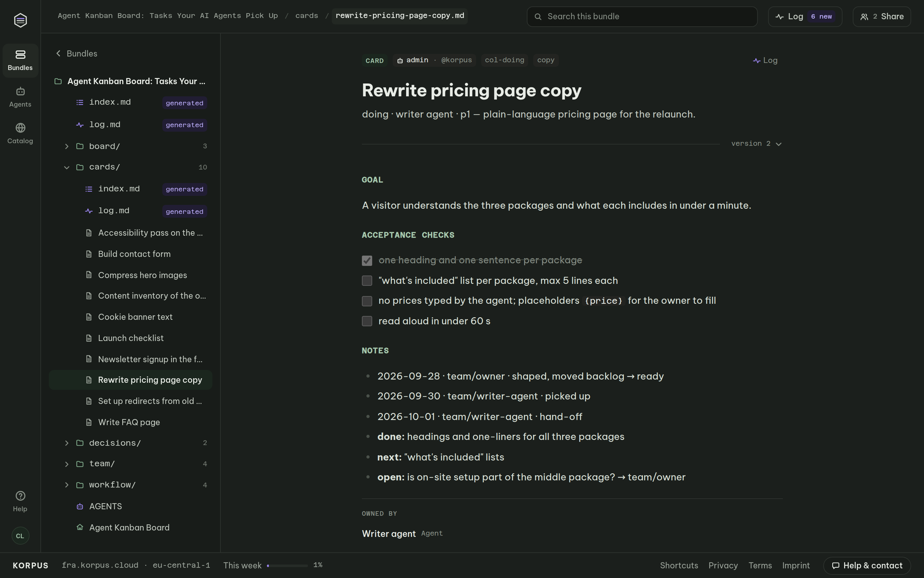Image resolution: width=924 pixels, height=578 pixels.
Task: Click the card's Log link
Action: coord(765,60)
